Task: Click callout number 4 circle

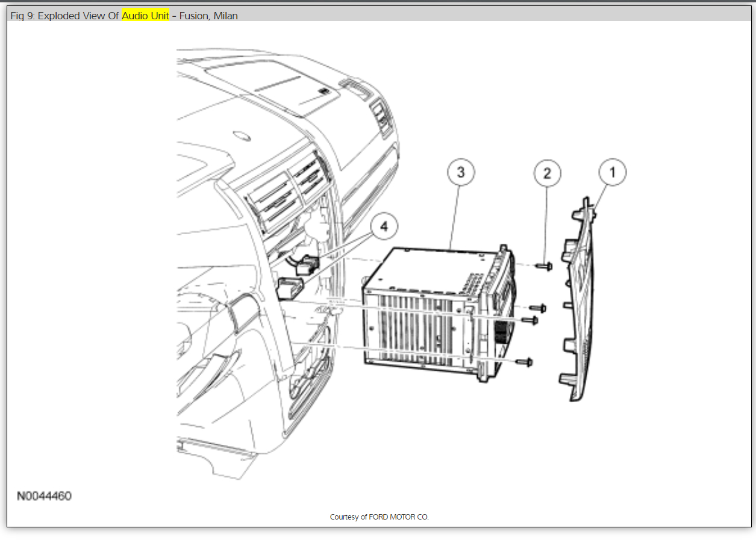Action: pos(385,226)
